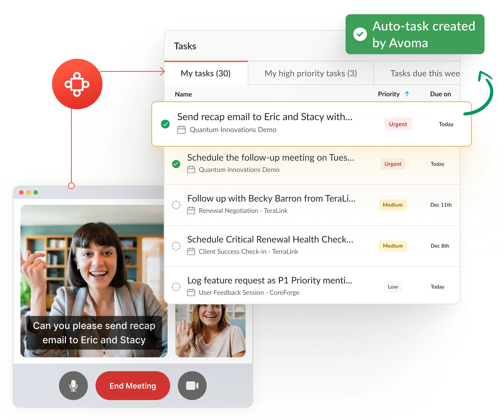Viewport: 504px width, 420px height.
Task: Click calendar icon beside Renewal Negotiation - TeraLink
Action: [x=191, y=210]
